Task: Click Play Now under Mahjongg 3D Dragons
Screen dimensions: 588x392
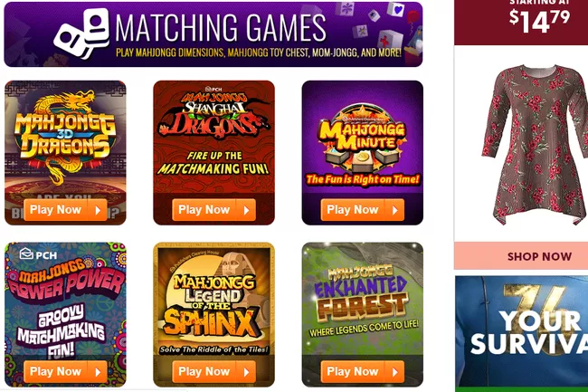Action: 65,210
